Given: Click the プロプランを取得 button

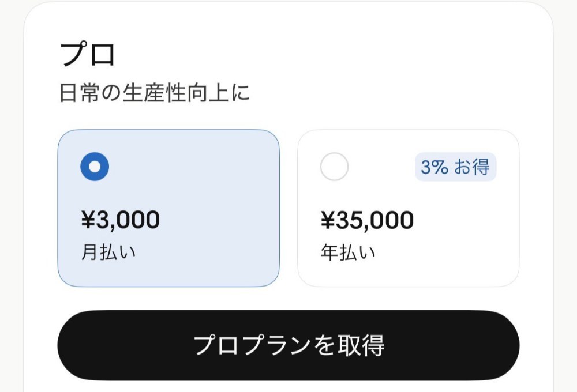Looking at the screenshot, I should point(288,345).
